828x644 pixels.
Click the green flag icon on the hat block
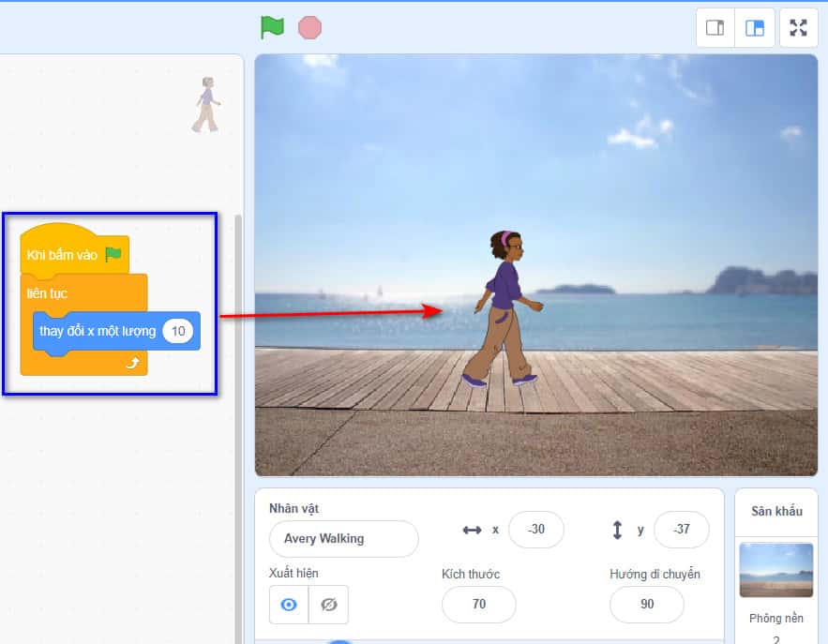(x=113, y=254)
